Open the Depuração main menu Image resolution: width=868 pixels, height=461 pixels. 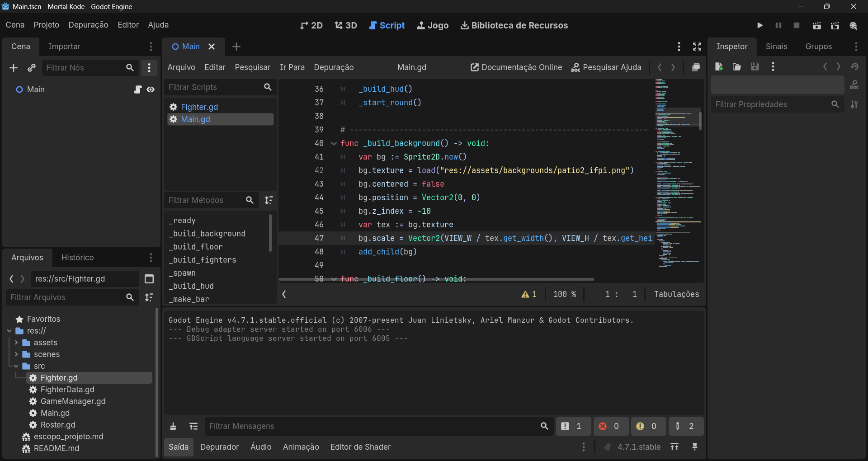[x=88, y=25]
